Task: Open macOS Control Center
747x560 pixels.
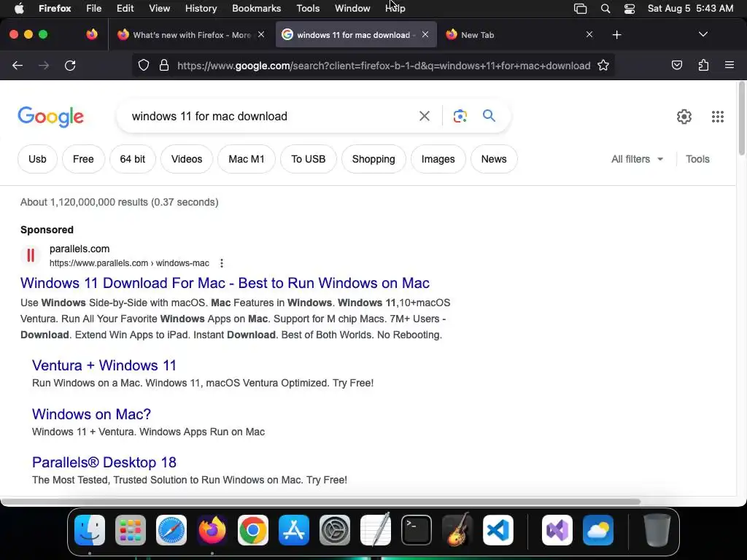Action: (629, 9)
